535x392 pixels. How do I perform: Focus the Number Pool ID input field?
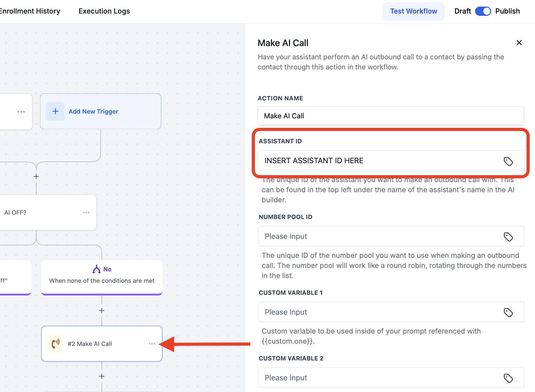(379, 236)
